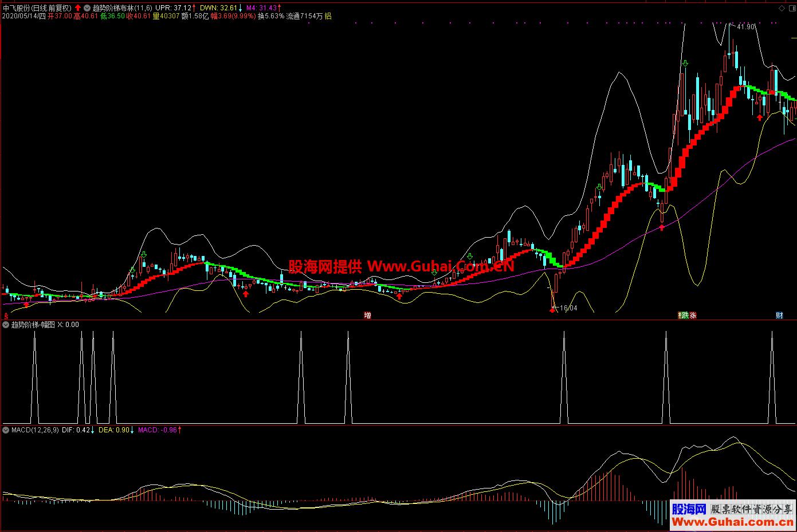Click the 开37.00 open price
Screen dimensions: 797x532
(x=60, y=17)
